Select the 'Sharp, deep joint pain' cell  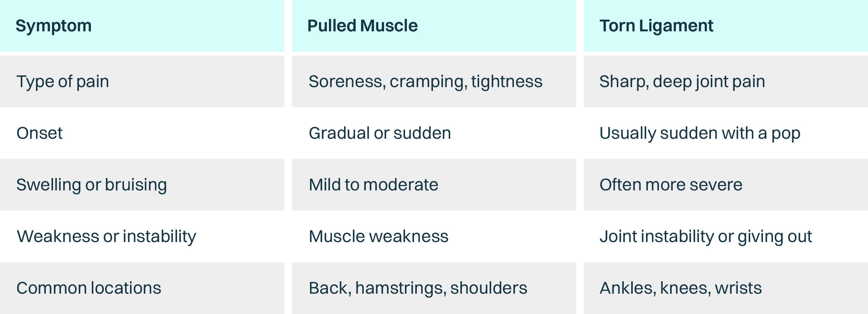(x=682, y=82)
